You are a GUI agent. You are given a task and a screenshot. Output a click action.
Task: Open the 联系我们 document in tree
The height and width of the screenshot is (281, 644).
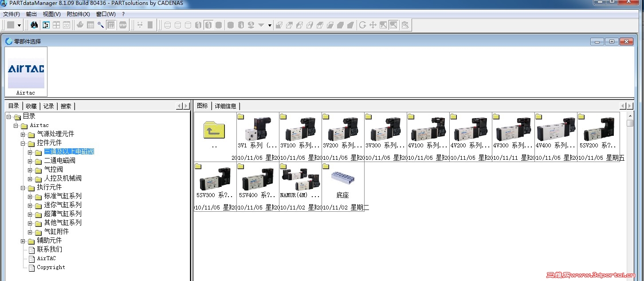click(x=49, y=249)
